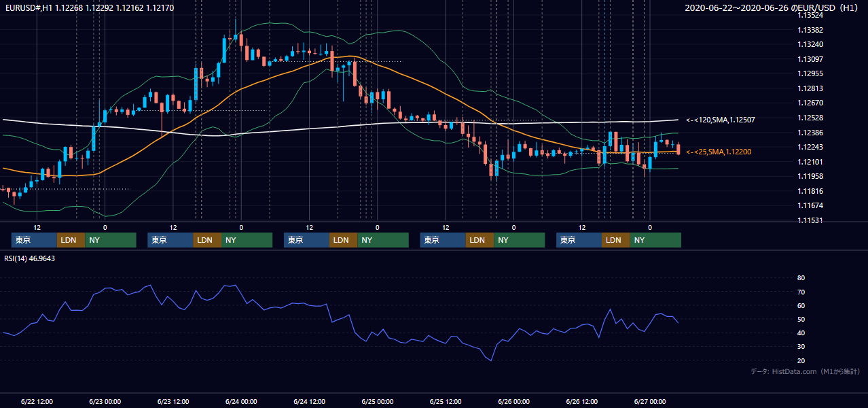Click price axis value 1.12101
Viewport: 868px width, 408px height.
pos(810,162)
